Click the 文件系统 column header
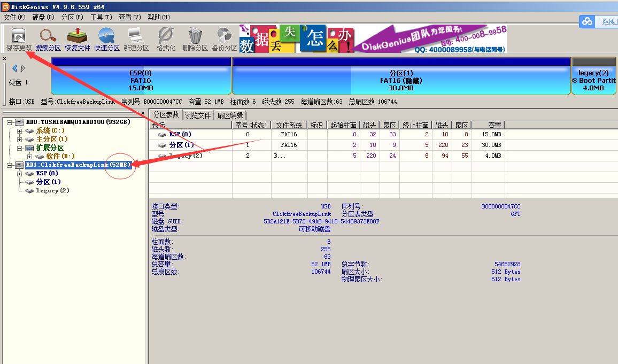The height and width of the screenshot is (364, 618). pos(289,125)
